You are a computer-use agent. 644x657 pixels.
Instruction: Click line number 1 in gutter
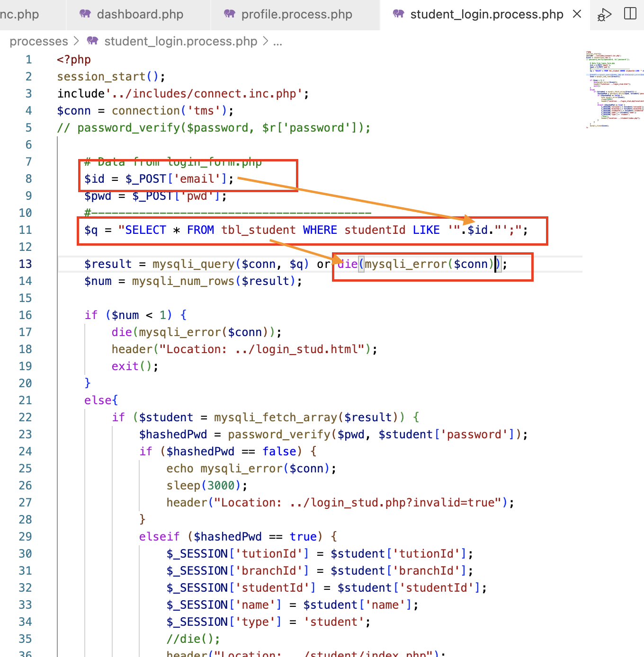29,60
